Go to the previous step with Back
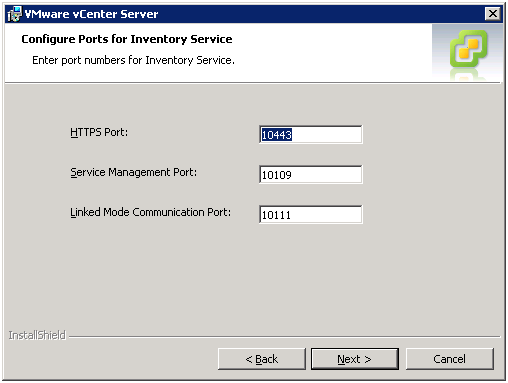The image size is (508, 383). [x=262, y=359]
